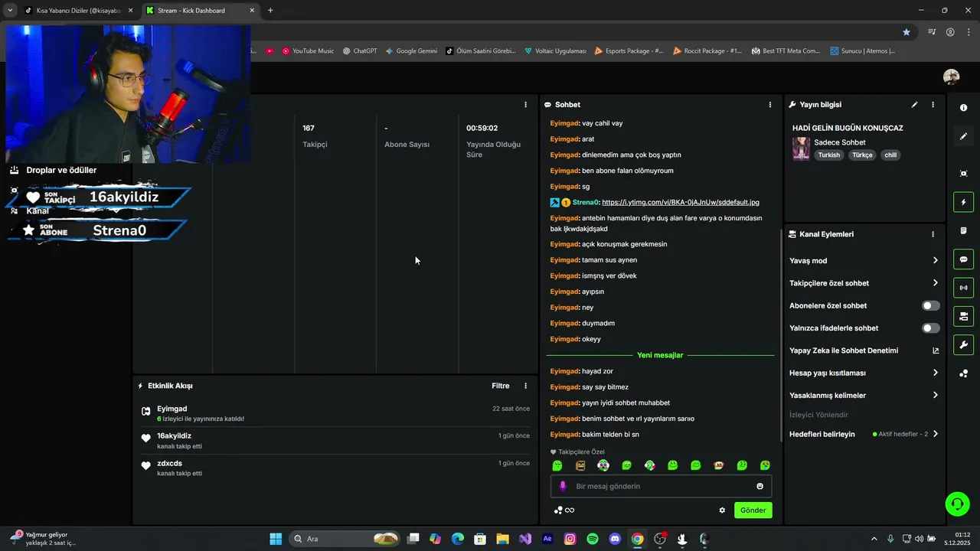The image size is (980, 551).
Task: Open Eyimgad entry in Etkinlik Akışı
Action: (x=335, y=413)
